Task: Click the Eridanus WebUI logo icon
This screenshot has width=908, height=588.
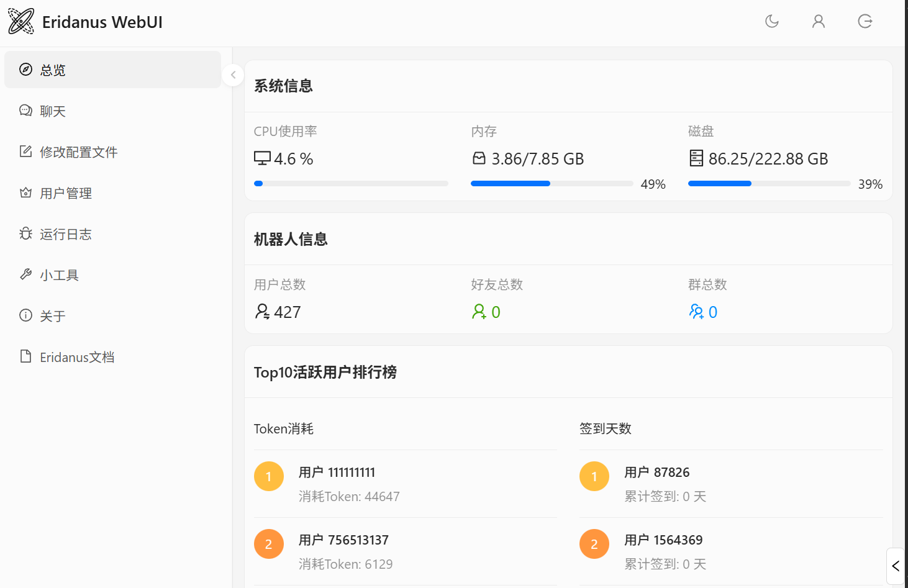Action: pos(21,22)
